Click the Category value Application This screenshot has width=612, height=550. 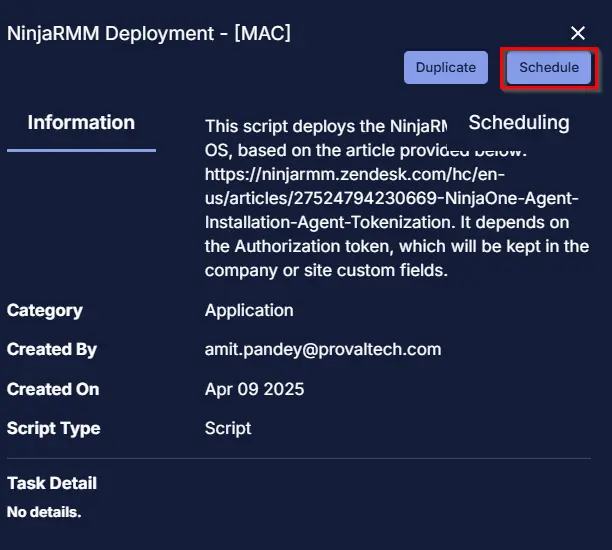click(249, 310)
